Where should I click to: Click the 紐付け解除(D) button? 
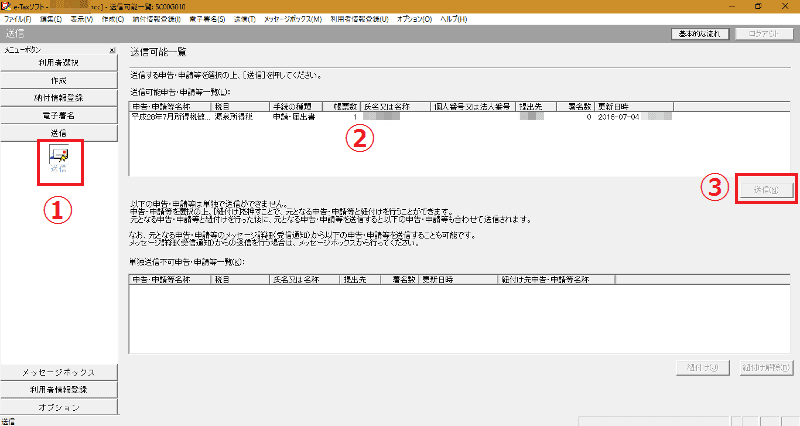pos(766,367)
